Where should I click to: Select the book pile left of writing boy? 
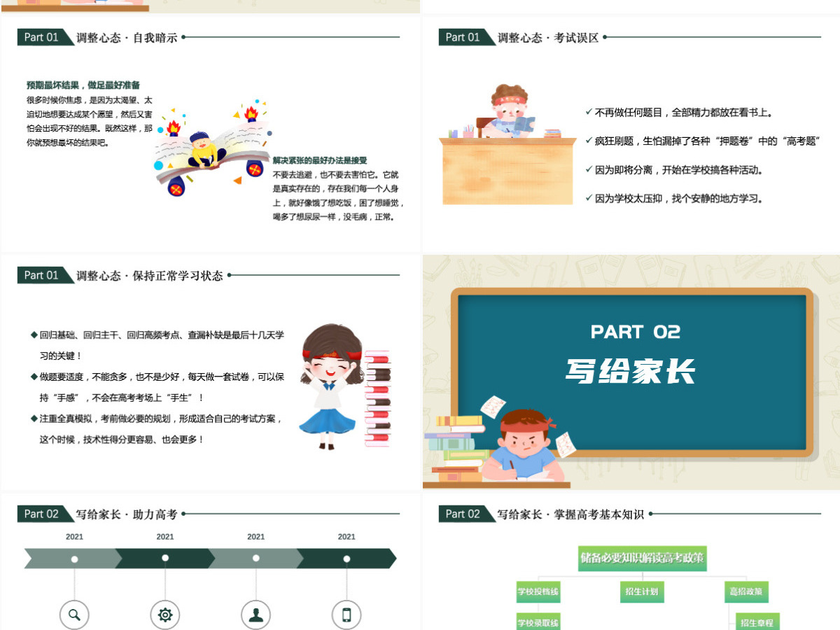[456, 449]
